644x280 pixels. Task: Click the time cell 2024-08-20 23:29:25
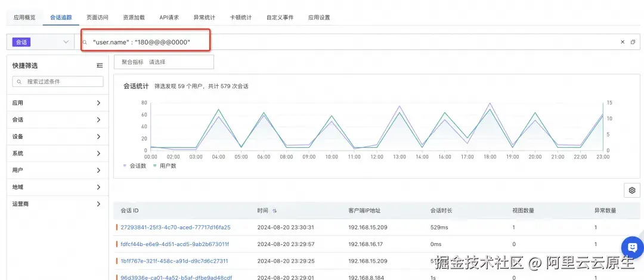[286, 261]
